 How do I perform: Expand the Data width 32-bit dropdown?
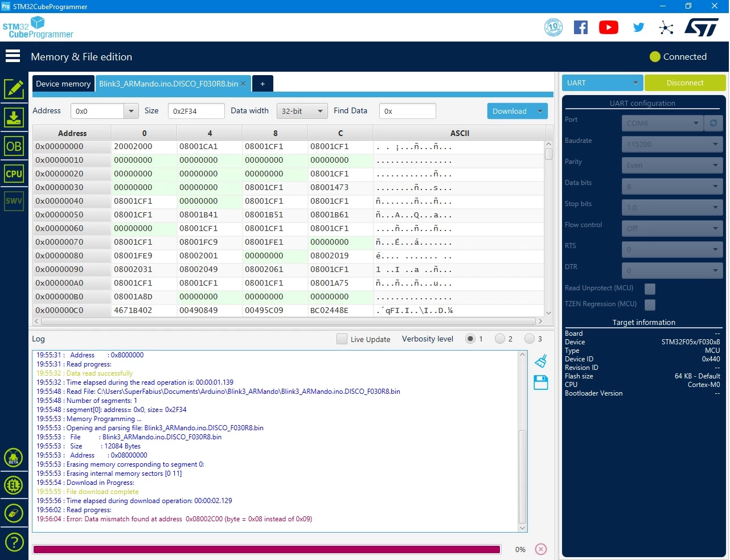tap(302, 111)
